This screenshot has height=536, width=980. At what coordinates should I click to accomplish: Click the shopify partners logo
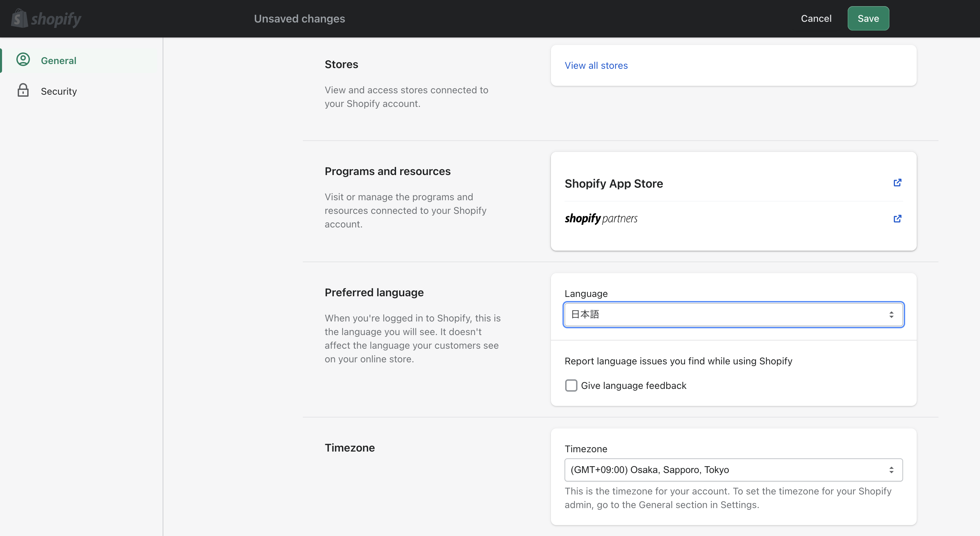601,219
